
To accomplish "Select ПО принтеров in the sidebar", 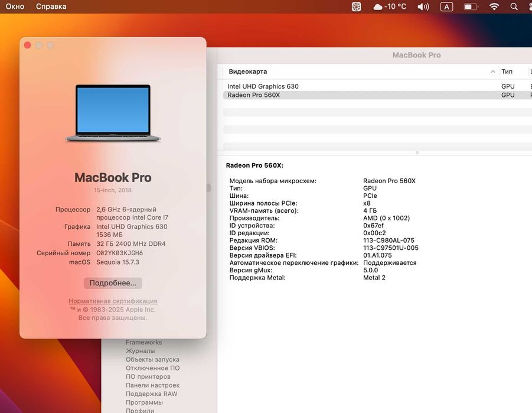I will [148, 376].
